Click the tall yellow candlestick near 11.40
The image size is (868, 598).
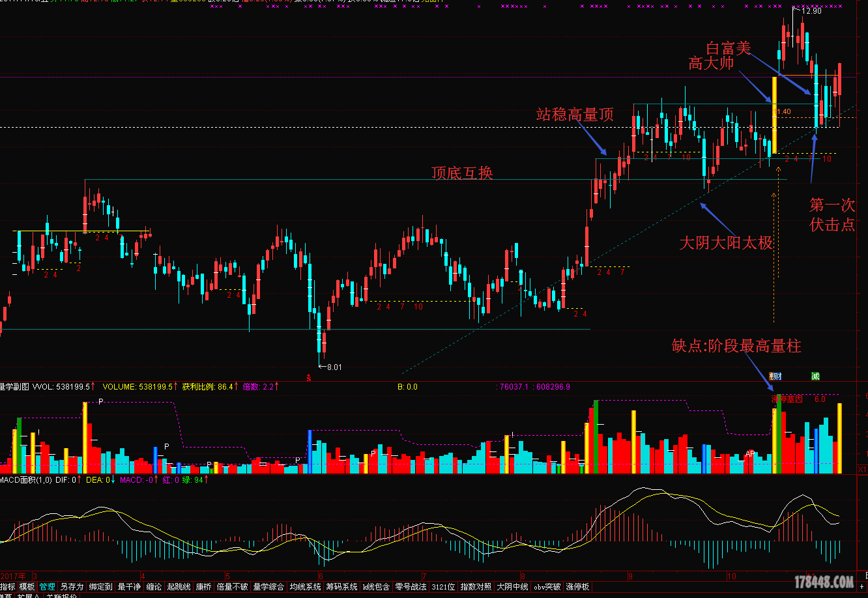pos(775,115)
